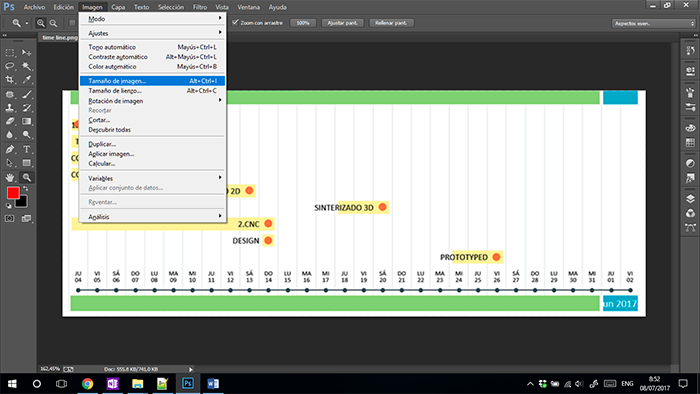700x394 pixels.
Task: Choose 'Duplicar...' menu entry
Action: coord(152,144)
